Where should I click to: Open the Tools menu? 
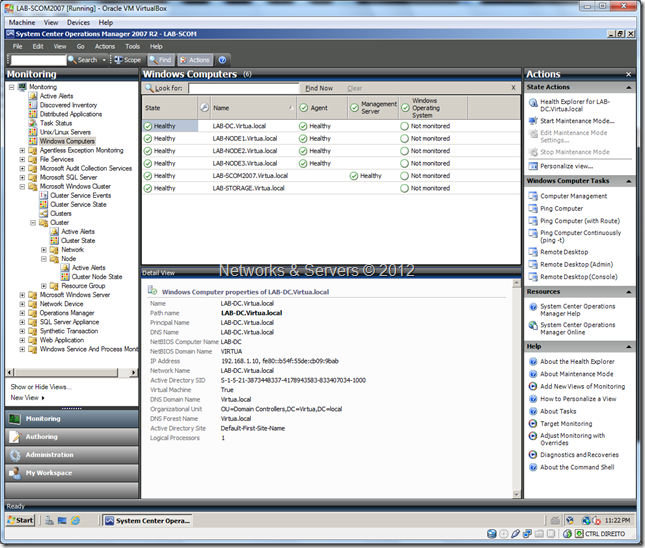(x=132, y=46)
